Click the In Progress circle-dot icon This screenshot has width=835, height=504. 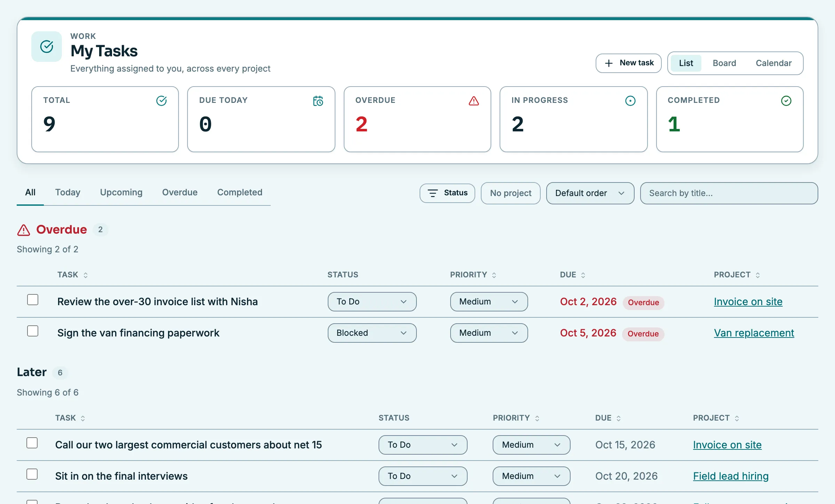point(630,101)
